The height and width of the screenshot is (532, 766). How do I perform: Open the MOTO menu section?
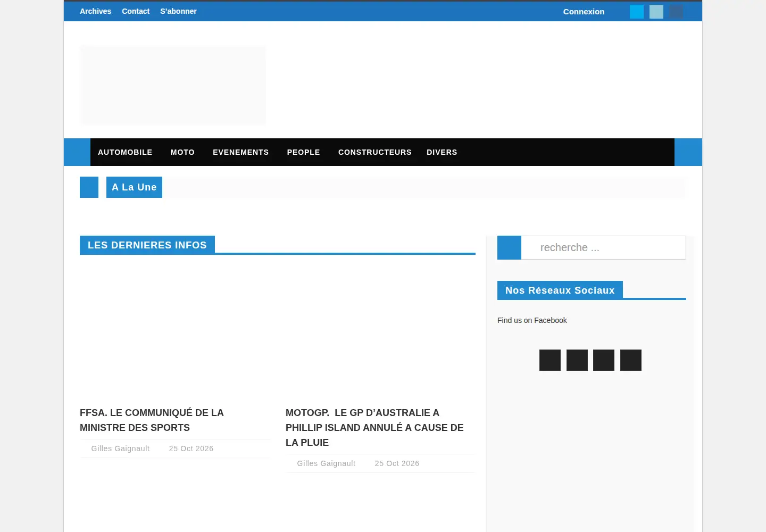(x=182, y=152)
